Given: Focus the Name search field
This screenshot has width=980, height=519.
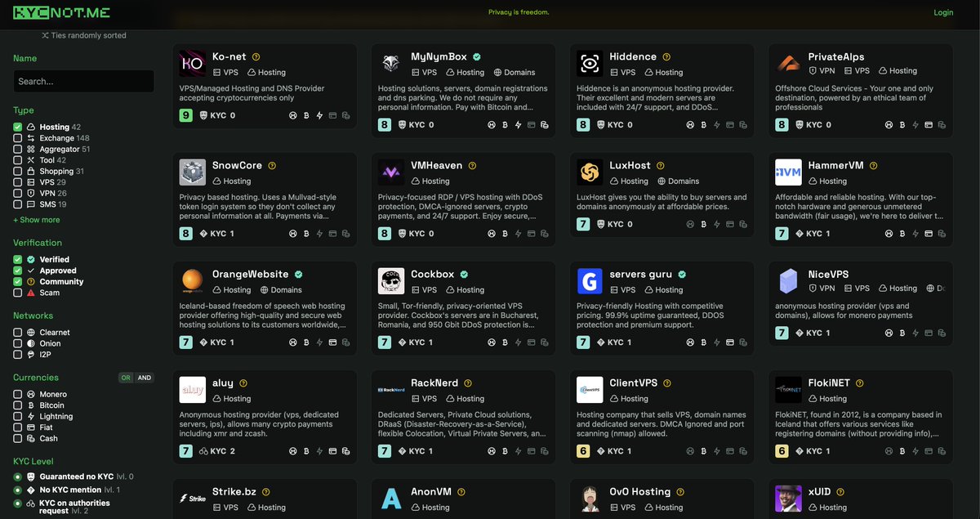Looking at the screenshot, I should coord(83,81).
